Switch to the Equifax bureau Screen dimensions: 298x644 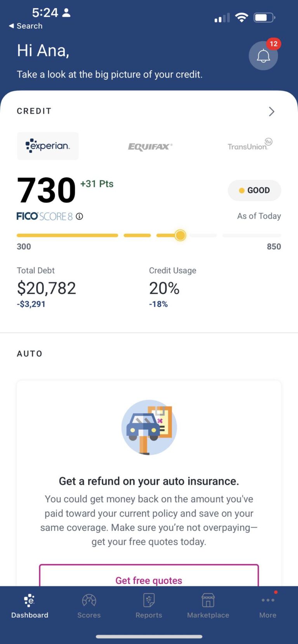pyautogui.click(x=150, y=147)
